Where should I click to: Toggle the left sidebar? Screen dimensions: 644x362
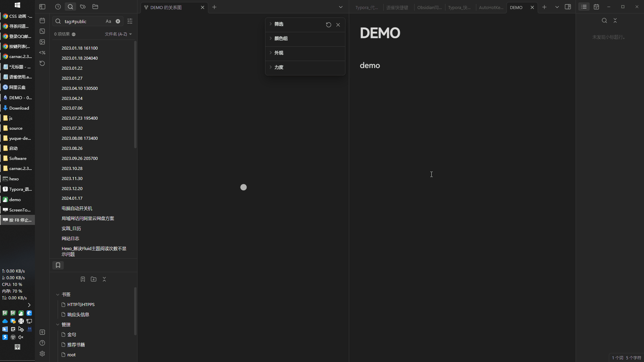pyautogui.click(x=42, y=7)
